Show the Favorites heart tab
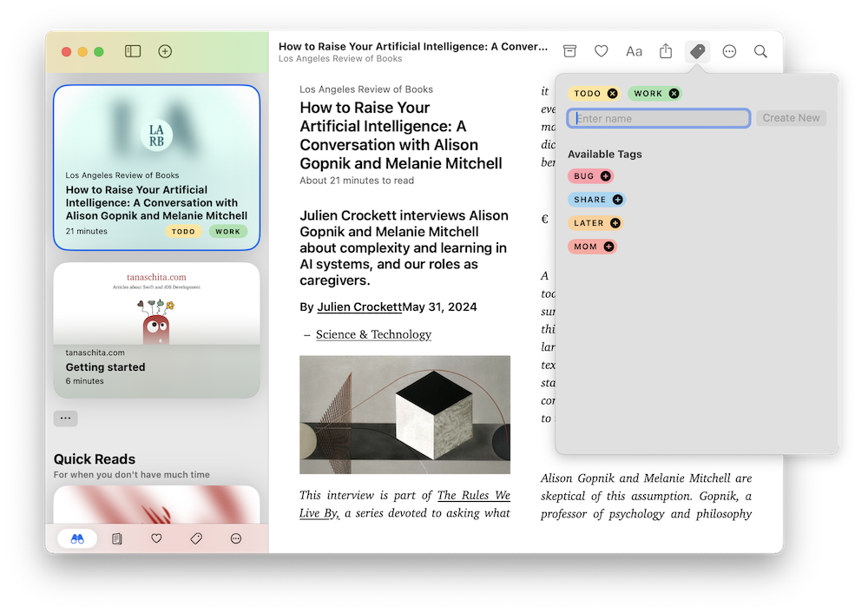 [x=156, y=538]
